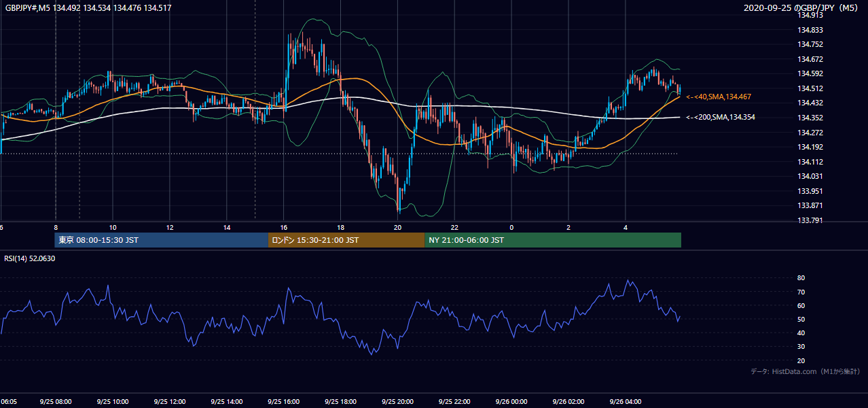Click RSI scale value 50

(x=801, y=319)
